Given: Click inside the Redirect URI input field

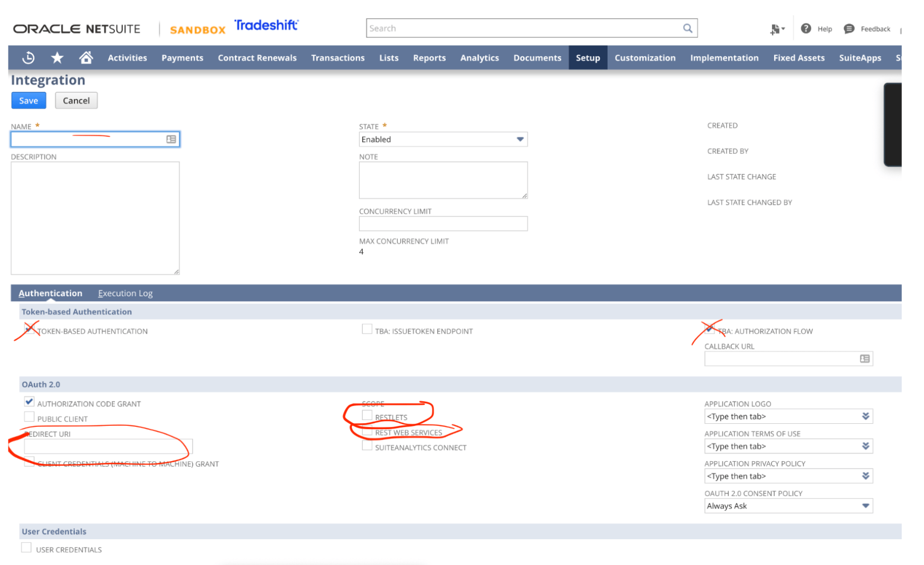Looking at the screenshot, I should [x=108, y=446].
